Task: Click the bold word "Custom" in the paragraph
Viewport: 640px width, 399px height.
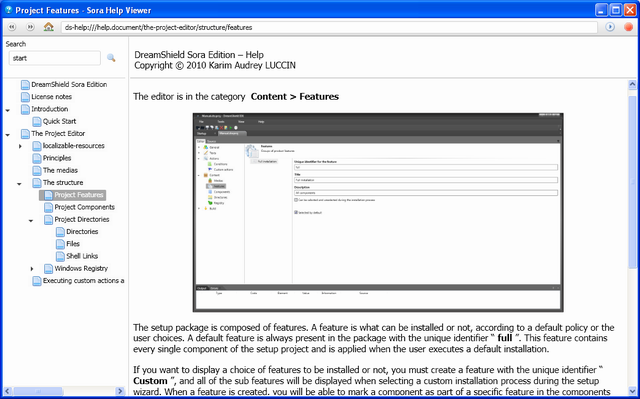Action: pyautogui.click(x=151, y=381)
